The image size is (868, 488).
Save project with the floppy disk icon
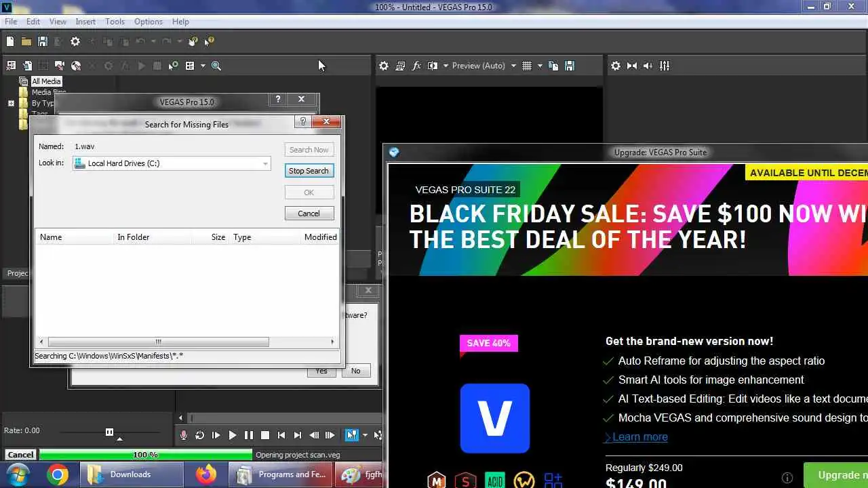(x=42, y=41)
